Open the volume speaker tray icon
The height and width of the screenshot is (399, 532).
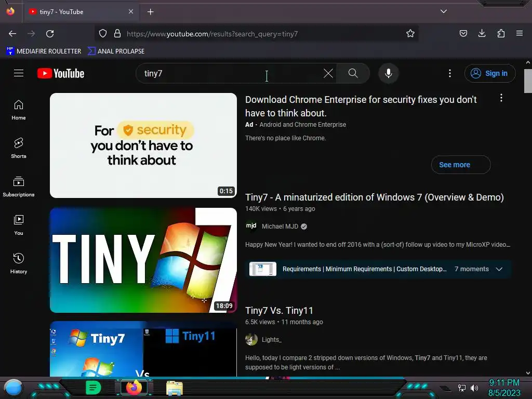tap(474, 388)
